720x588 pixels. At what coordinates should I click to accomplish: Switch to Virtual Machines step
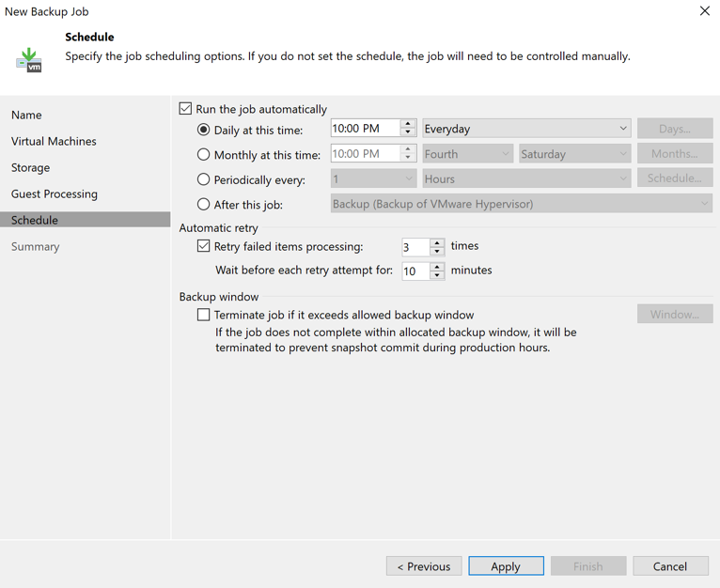54,141
